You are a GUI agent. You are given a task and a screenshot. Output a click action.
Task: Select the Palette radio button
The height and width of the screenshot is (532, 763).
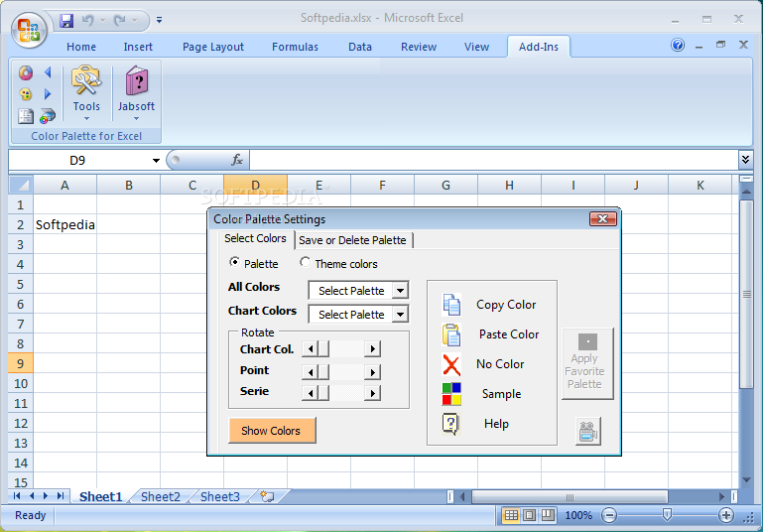[x=234, y=262]
